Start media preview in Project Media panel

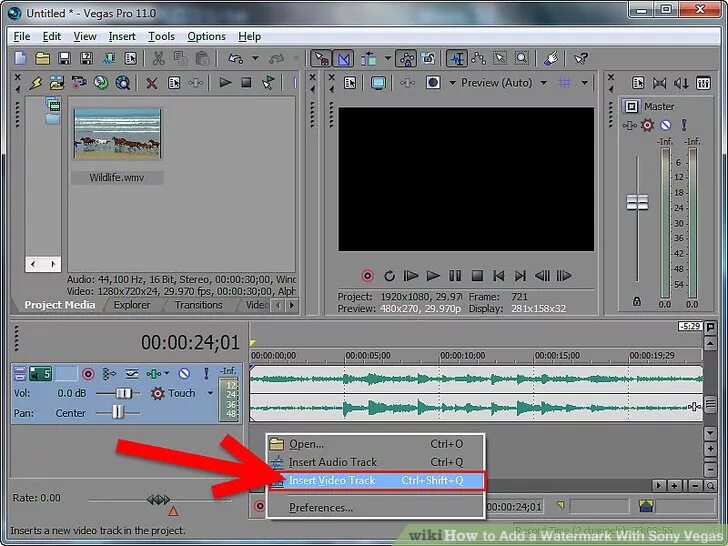pos(226,83)
